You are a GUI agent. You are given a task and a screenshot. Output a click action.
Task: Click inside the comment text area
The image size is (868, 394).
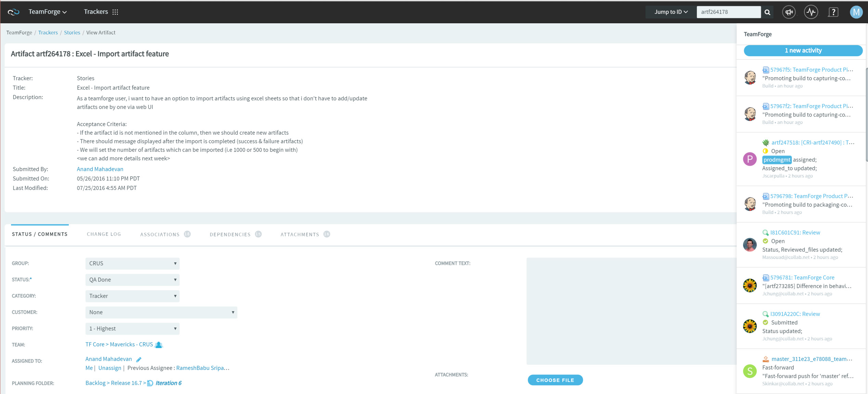pos(631,311)
